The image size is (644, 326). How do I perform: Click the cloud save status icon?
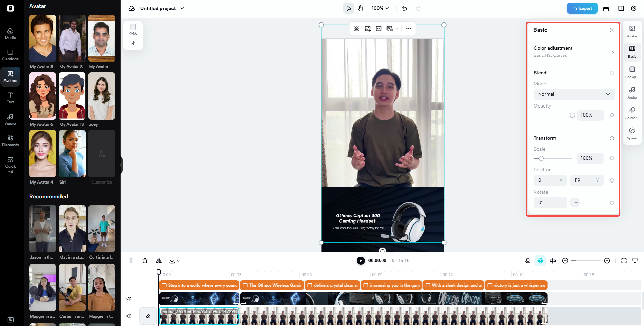(132, 8)
